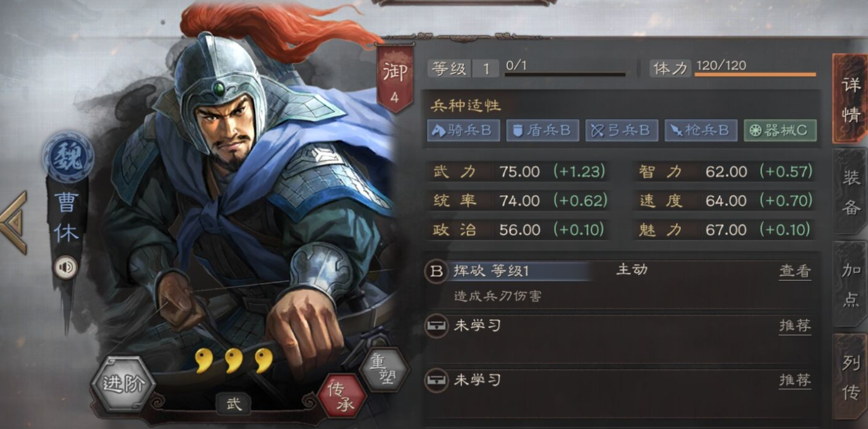View details via 查看 link
Image resolution: width=868 pixels, height=429 pixels.
click(x=795, y=271)
